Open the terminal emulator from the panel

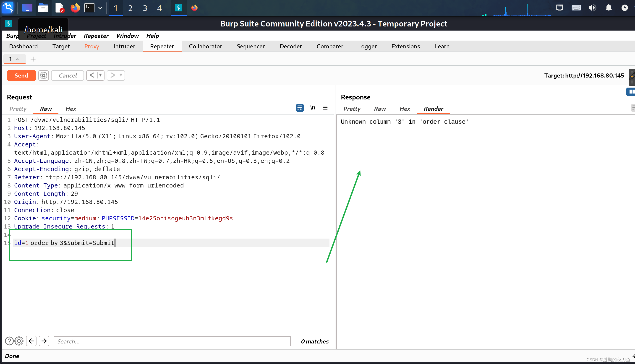[x=89, y=8]
